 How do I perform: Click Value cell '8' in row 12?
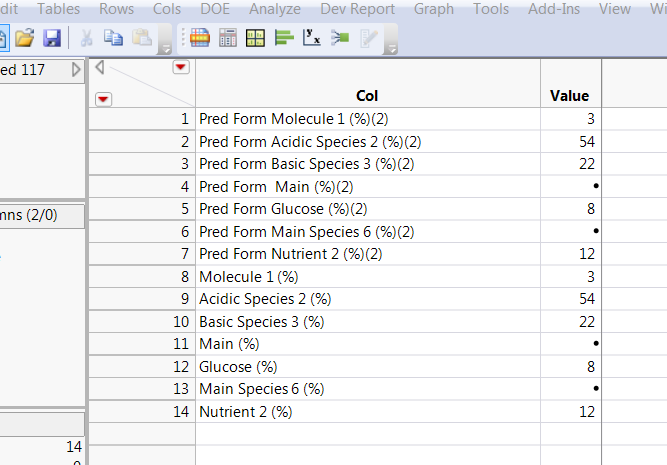click(x=571, y=366)
